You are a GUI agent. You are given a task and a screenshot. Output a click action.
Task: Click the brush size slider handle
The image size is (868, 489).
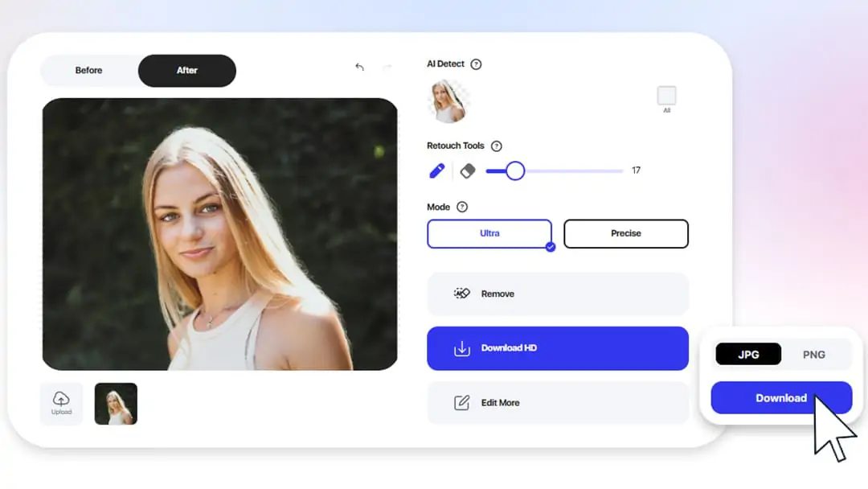click(515, 171)
